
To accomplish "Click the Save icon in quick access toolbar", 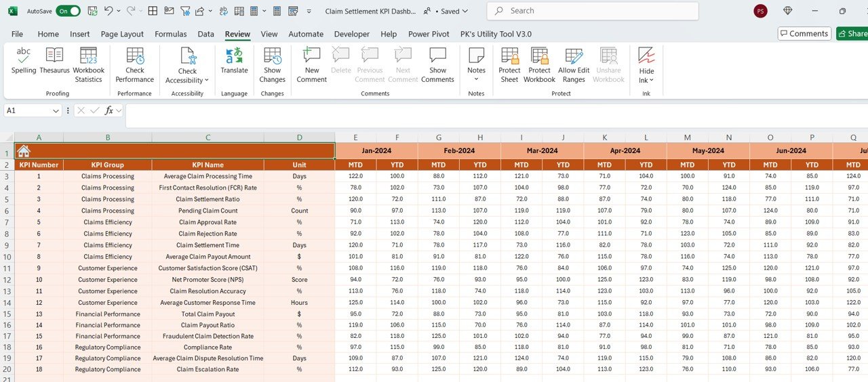I will (x=92, y=11).
